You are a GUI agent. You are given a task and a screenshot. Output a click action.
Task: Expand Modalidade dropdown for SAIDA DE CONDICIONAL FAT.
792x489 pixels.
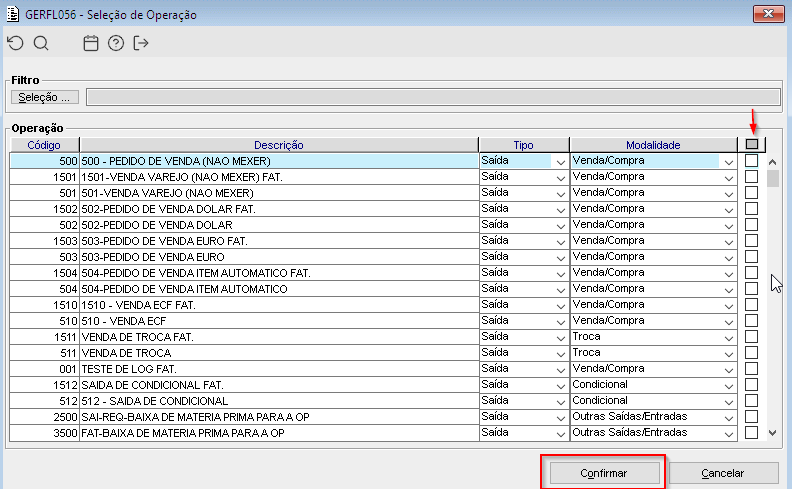728,386
